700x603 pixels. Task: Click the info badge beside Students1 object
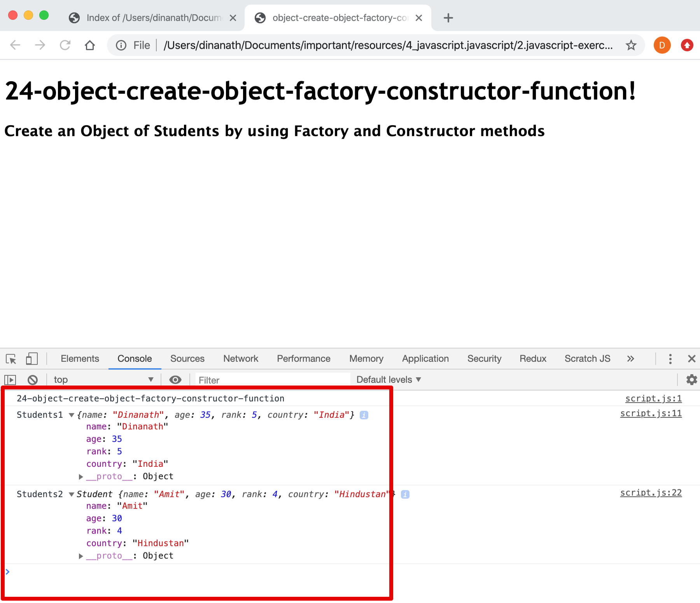click(x=364, y=415)
